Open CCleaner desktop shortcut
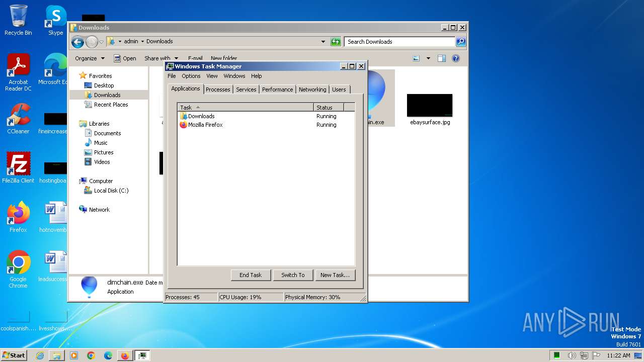 (x=18, y=119)
